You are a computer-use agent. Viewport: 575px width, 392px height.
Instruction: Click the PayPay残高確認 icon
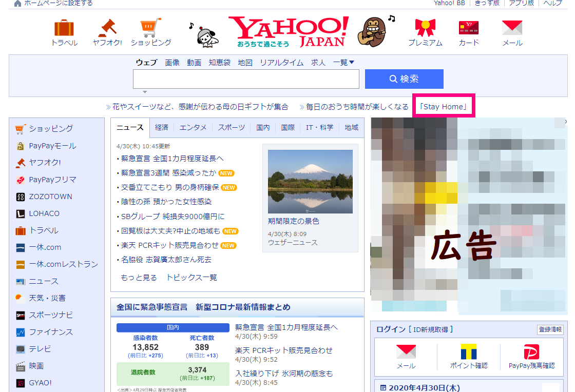531,351
